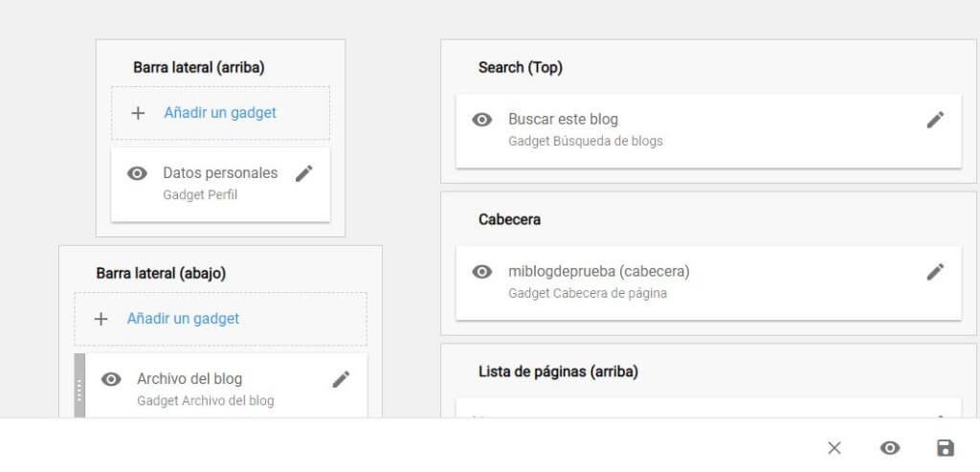Edit the Buscar este blog gadget
Screen dimensions: 980x472
tap(935, 120)
